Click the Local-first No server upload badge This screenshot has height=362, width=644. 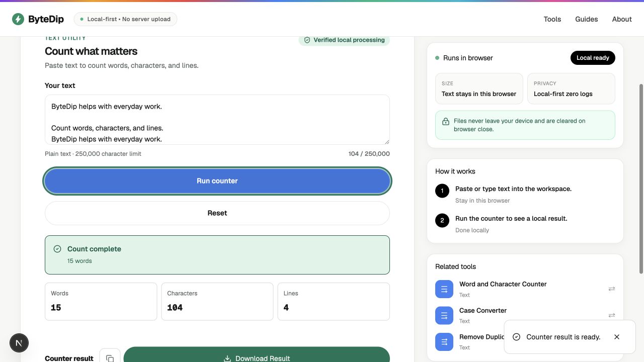coord(125,19)
